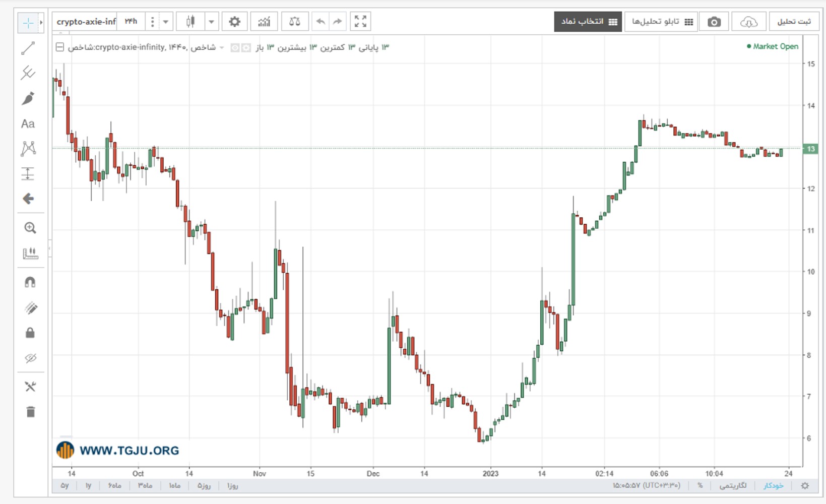Screen dimensions: 826x504
Task: Select the 5y time range
Action: pos(65,486)
